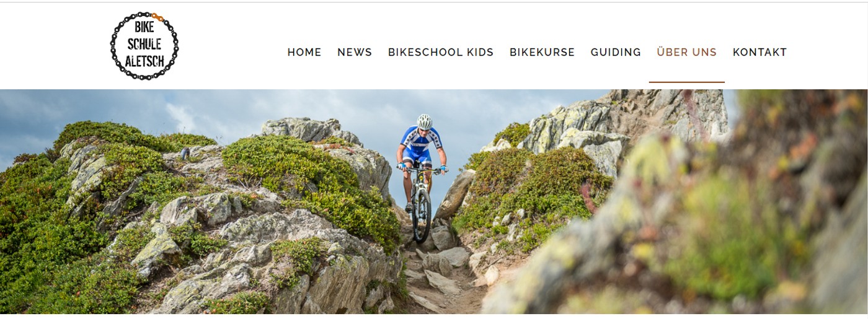Select BIKEKURSE in the navigation

pos(542,53)
